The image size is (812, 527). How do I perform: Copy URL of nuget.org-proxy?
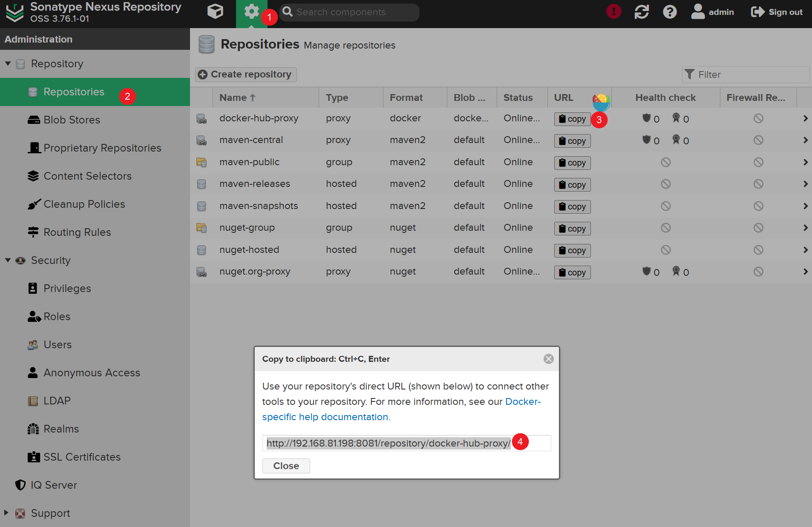(572, 272)
